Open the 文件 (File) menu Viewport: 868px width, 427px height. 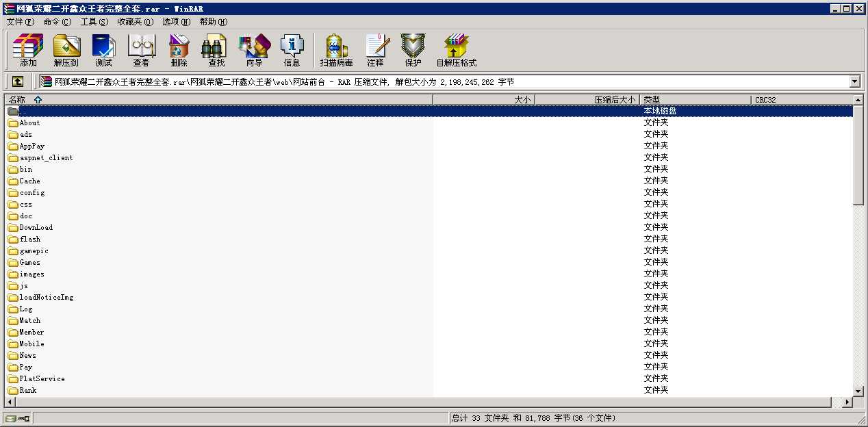coord(20,22)
